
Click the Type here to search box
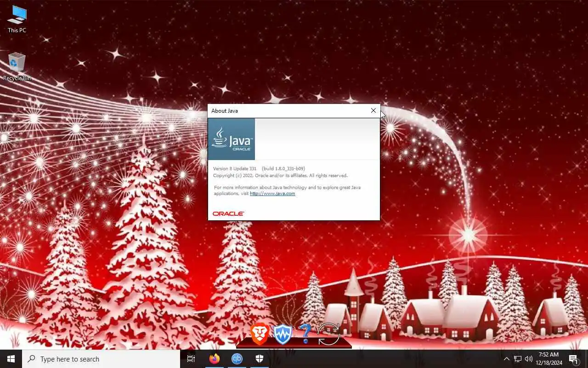[101, 359]
